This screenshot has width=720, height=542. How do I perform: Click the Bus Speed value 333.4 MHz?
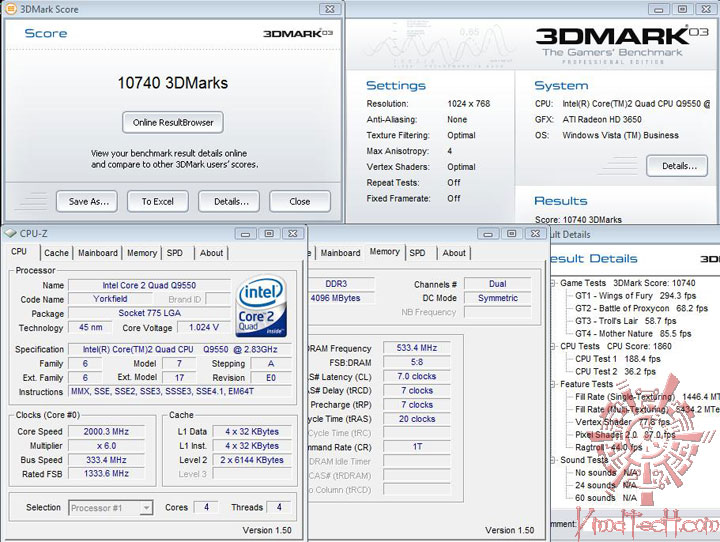(106, 460)
